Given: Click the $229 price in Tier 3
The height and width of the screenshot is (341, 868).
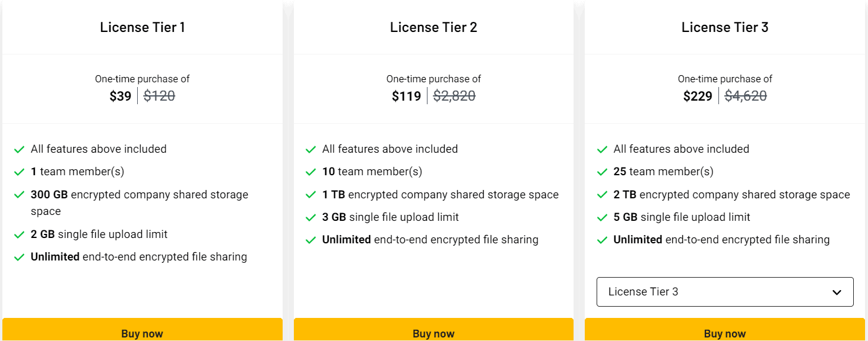Looking at the screenshot, I should [698, 96].
